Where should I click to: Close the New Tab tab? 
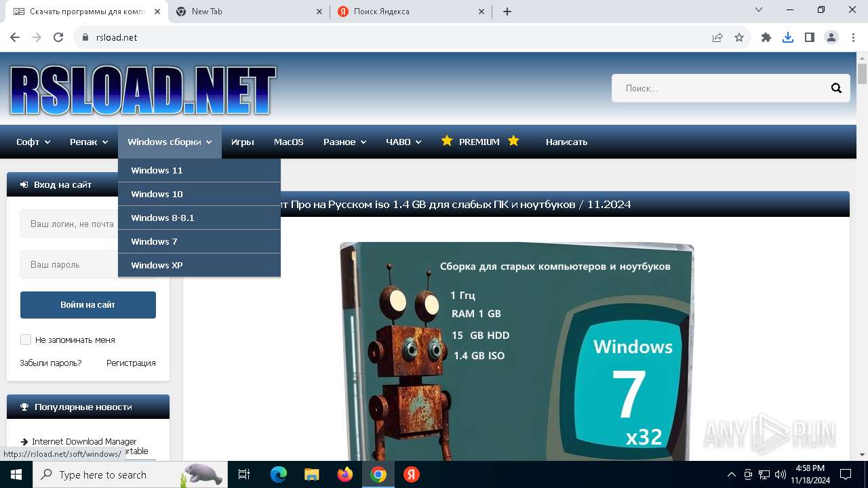coord(319,12)
